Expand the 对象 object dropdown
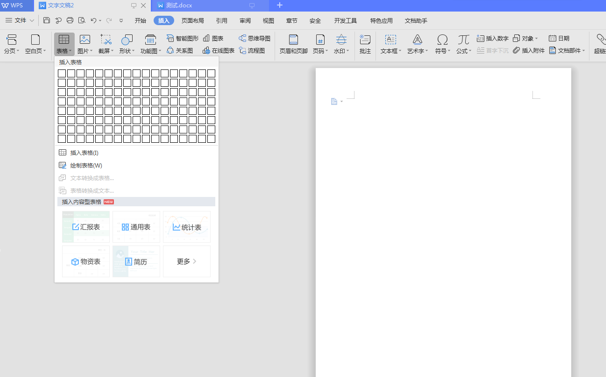This screenshot has width=606, height=377. [x=536, y=38]
